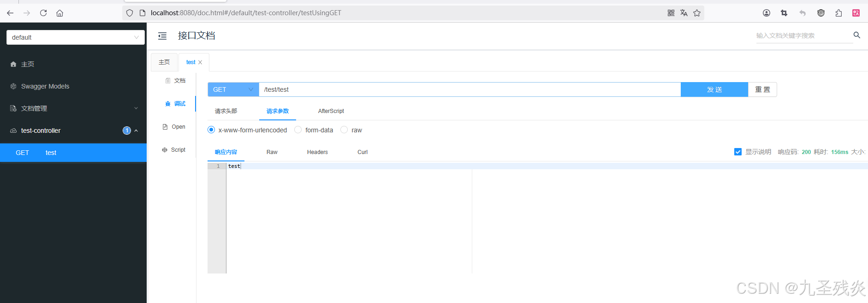Select the GET test endpoint item
Viewport: 868px width, 303px height.
click(73, 153)
